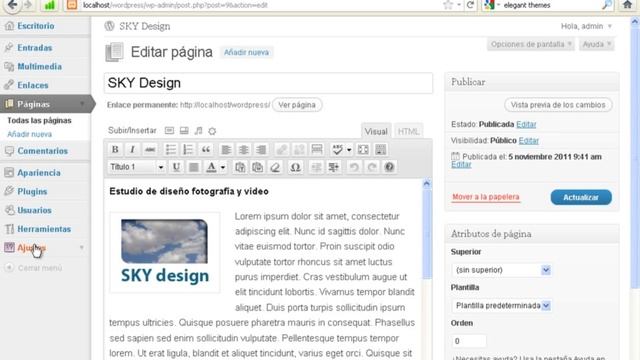640x360 pixels.
Task: Click the outdent icon
Action: (x=316, y=167)
